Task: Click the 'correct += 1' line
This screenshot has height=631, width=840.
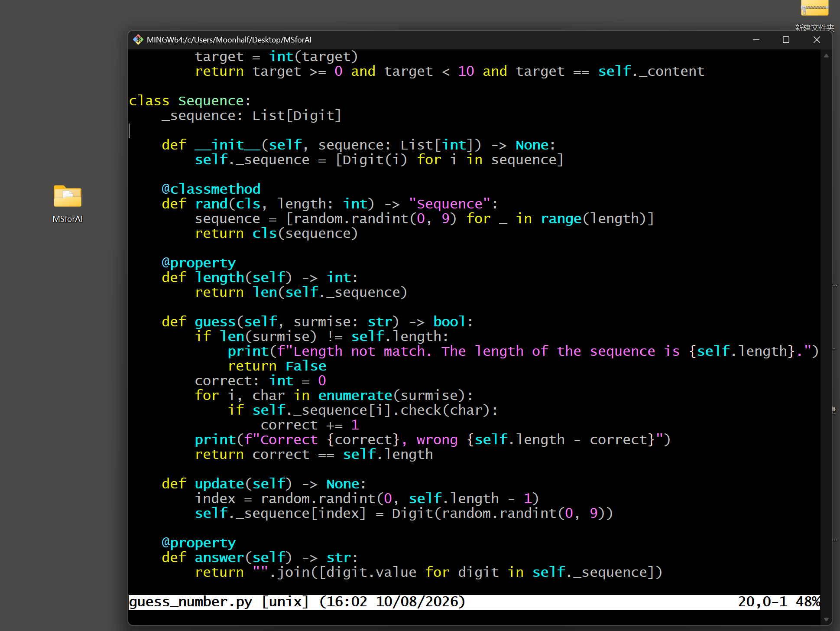Action: click(310, 425)
